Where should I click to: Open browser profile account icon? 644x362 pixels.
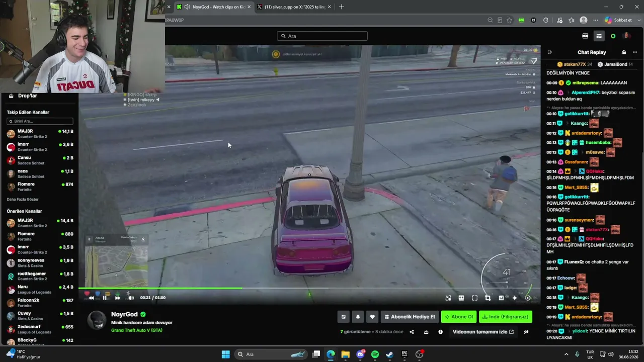click(584, 20)
